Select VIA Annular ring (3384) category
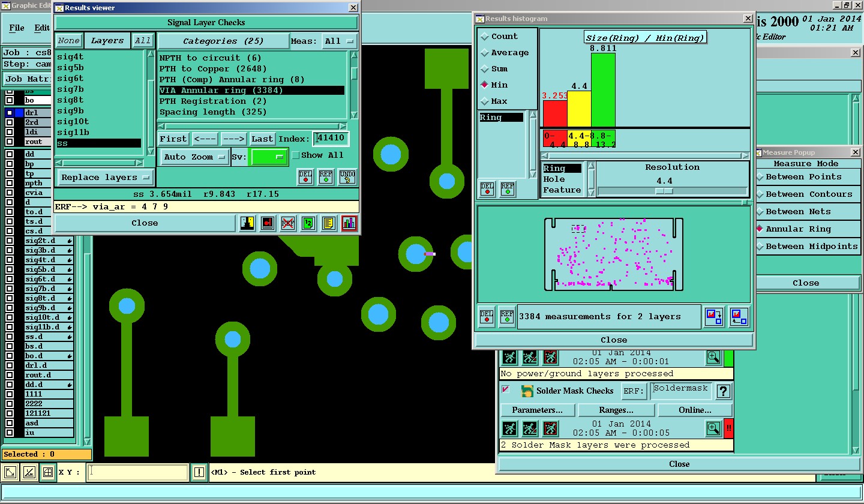This screenshot has height=504, width=864. tap(252, 91)
